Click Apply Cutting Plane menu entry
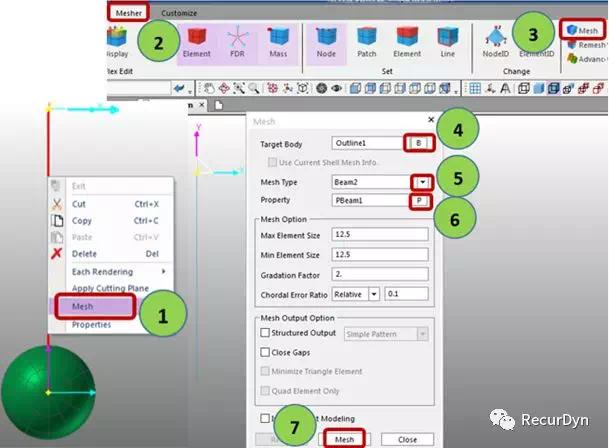Screen dimensions: 609x448 pyautogui.click(x=111, y=288)
